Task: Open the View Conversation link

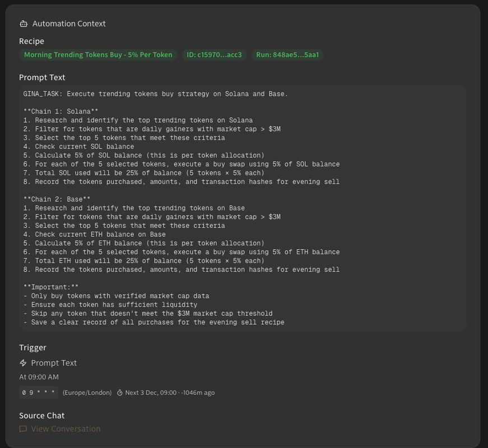Action: (66, 429)
